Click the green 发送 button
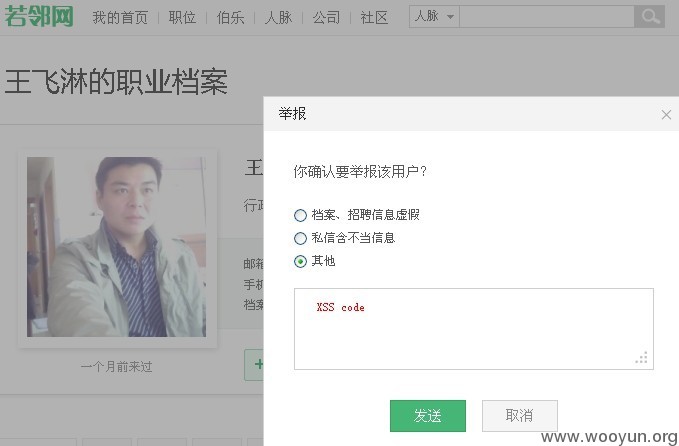 coord(428,416)
